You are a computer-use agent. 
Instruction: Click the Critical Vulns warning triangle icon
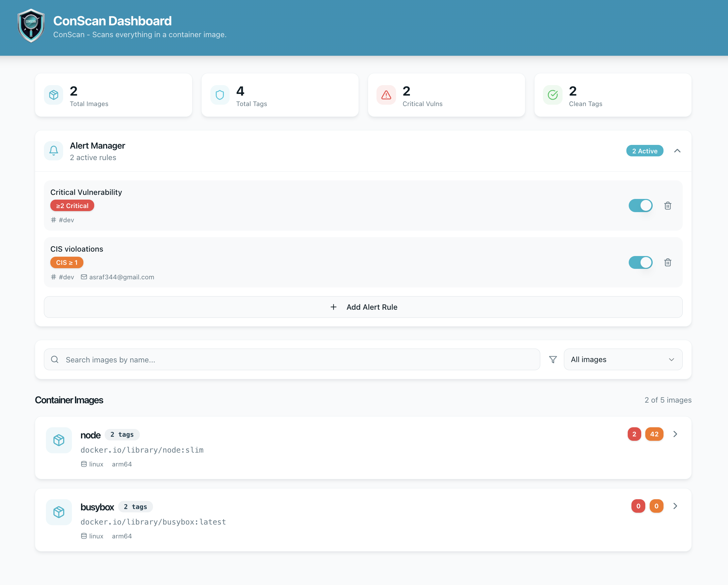pyautogui.click(x=386, y=95)
